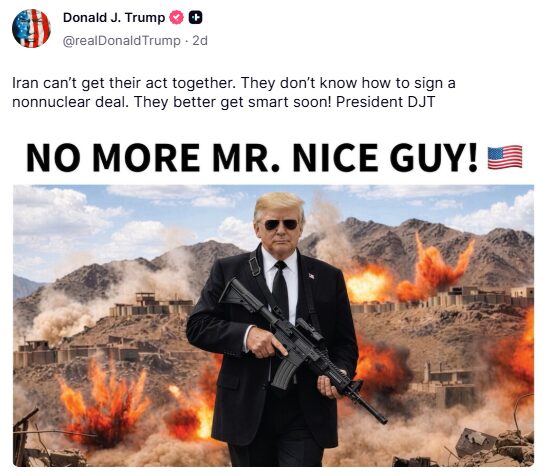Click the pink verified checkmark badge
Screen dimensions: 548x476
(x=176, y=17)
